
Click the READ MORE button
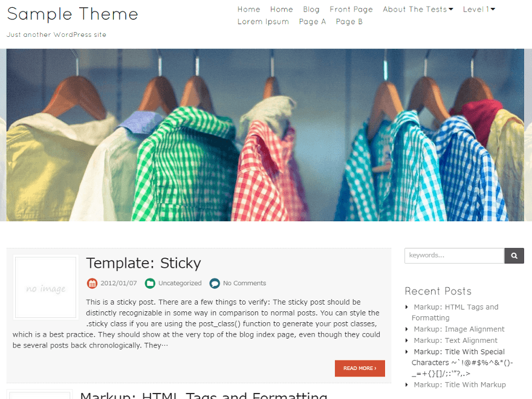coord(360,368)
